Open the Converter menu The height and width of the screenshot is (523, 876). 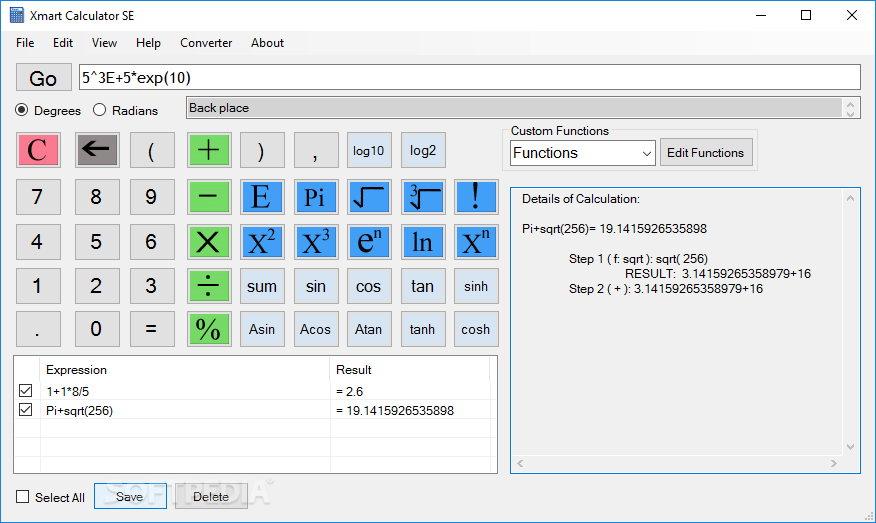[x=206, y=43]
